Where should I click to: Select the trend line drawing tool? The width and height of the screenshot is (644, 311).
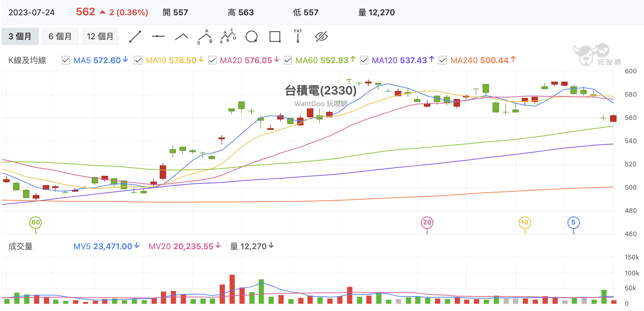click(135, 37)
